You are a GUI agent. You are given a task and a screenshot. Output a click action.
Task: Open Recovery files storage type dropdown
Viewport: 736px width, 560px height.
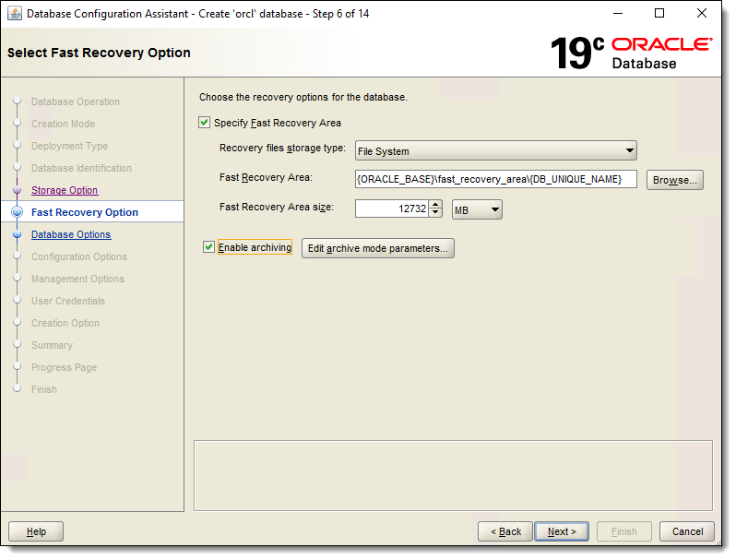(496, 151)
